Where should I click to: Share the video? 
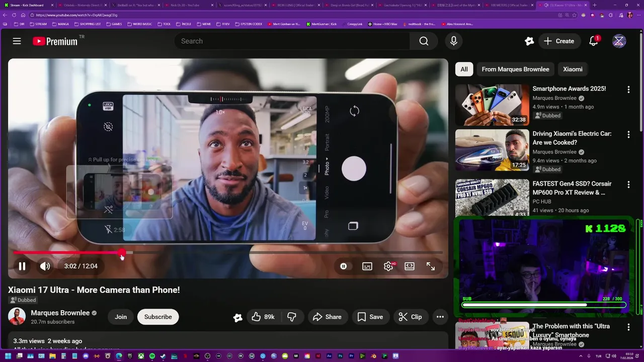pyautogui.click(x=327, y=317)
